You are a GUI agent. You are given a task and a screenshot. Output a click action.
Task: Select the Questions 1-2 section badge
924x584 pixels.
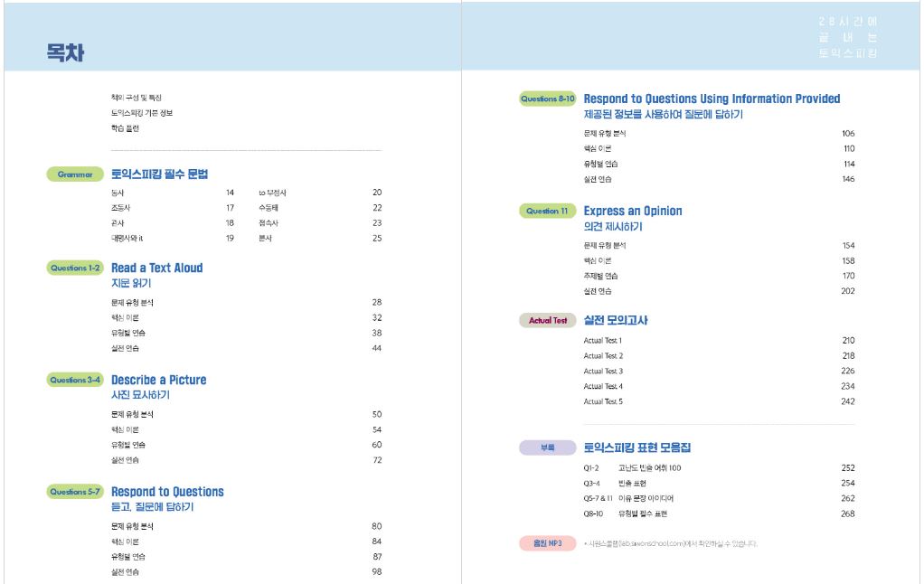pos(75,268)
